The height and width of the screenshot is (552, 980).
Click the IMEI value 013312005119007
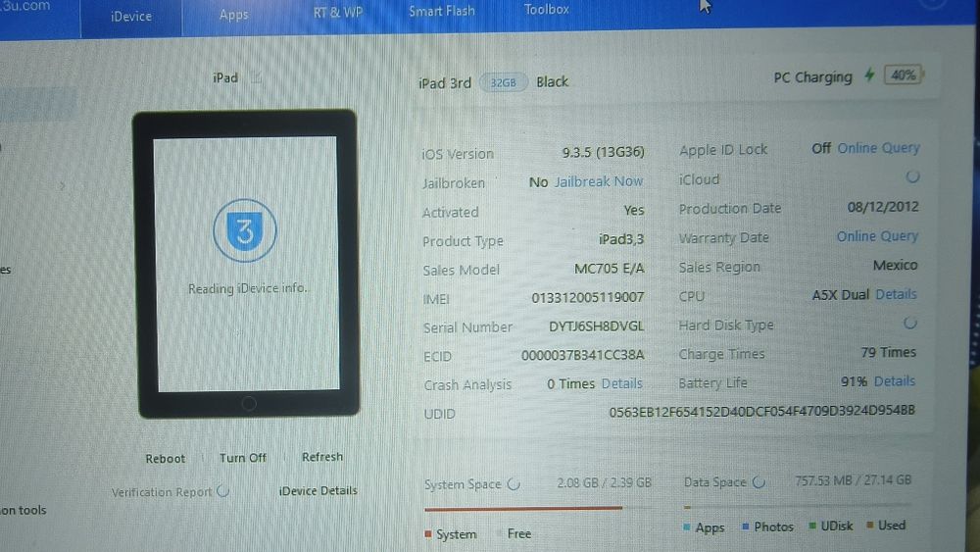(x=587, y=297)
